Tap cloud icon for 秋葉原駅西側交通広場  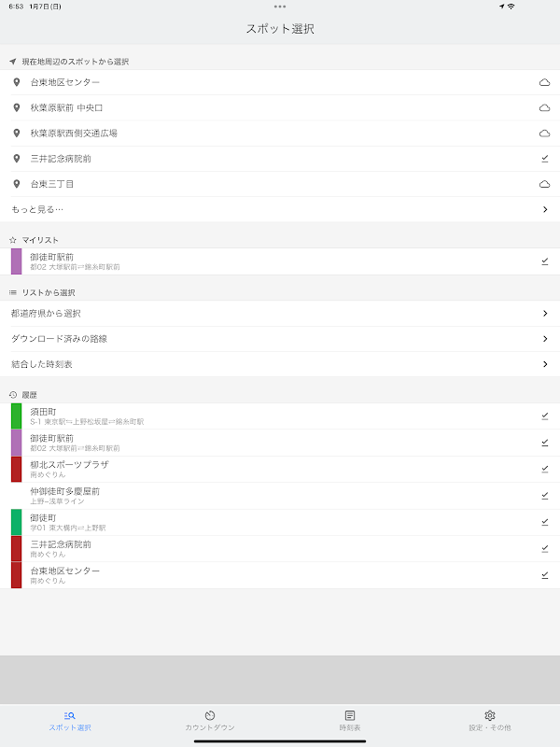point(544,134)
